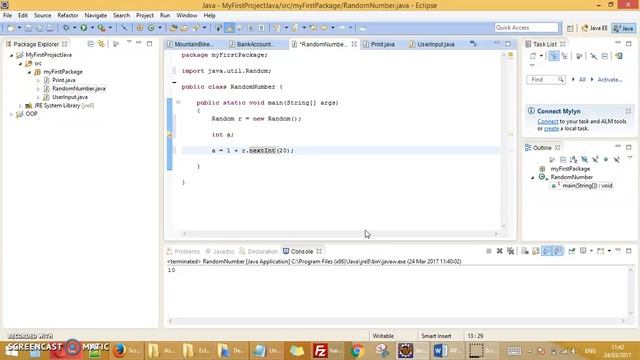
Task: Collapse RandomNumber class in Outline
Action: click(532, 177)
